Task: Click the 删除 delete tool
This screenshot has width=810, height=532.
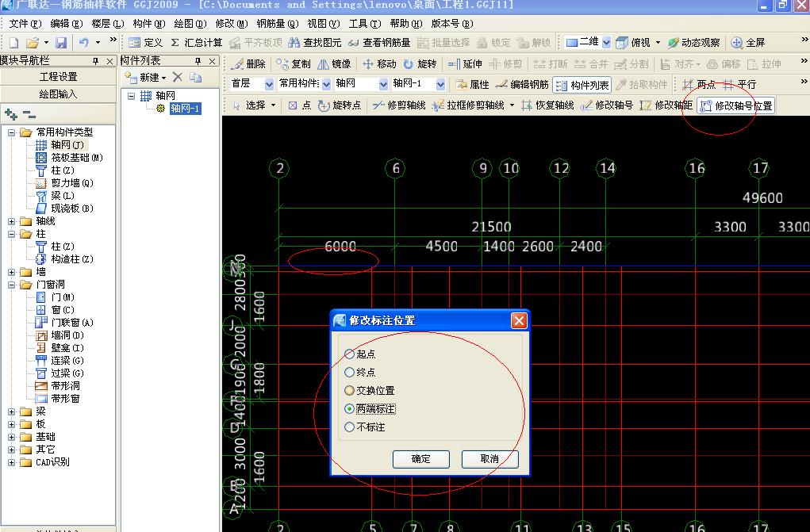Action: pos(248,64)
